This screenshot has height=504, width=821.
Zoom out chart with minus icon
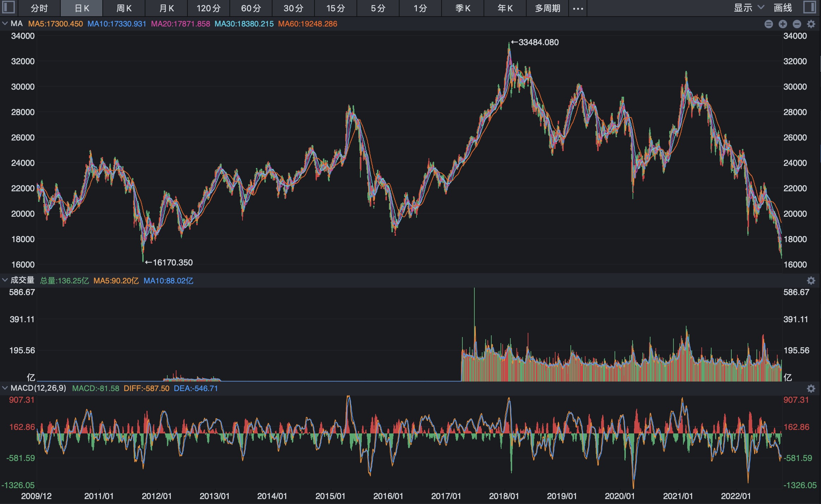coord(797,24)
